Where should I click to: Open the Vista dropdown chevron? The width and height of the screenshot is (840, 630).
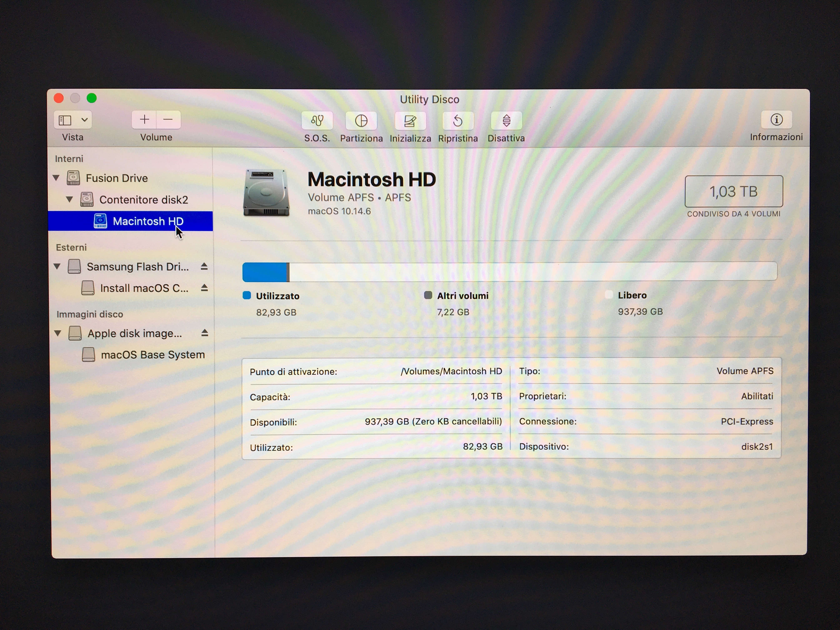pyautogui.click(x=84, y=120)
